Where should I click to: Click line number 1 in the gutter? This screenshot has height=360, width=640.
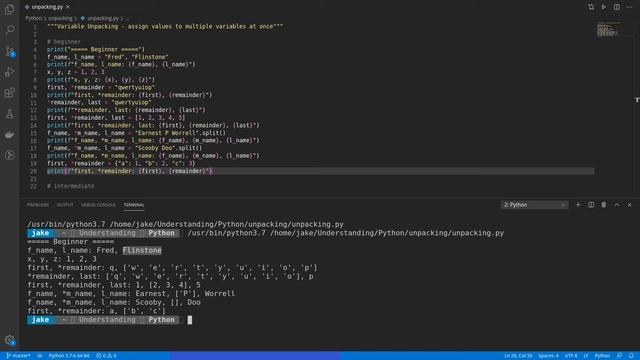coord(35,27)
